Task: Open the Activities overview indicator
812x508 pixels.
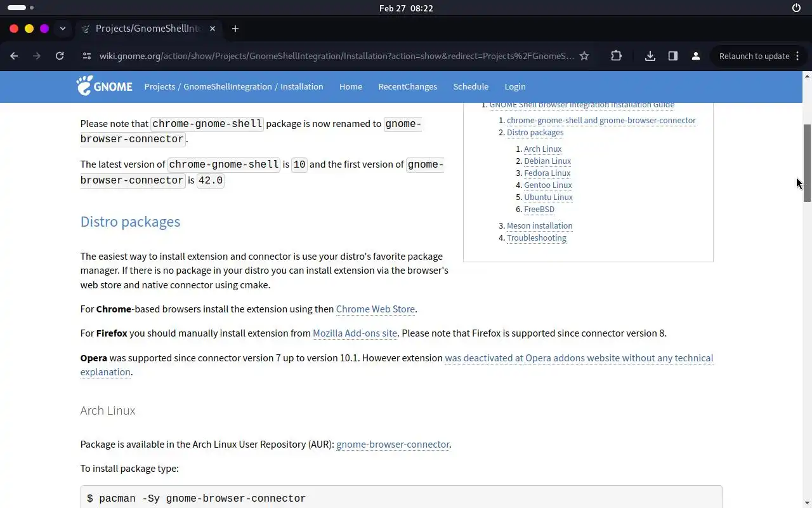Action: (21, 8)
